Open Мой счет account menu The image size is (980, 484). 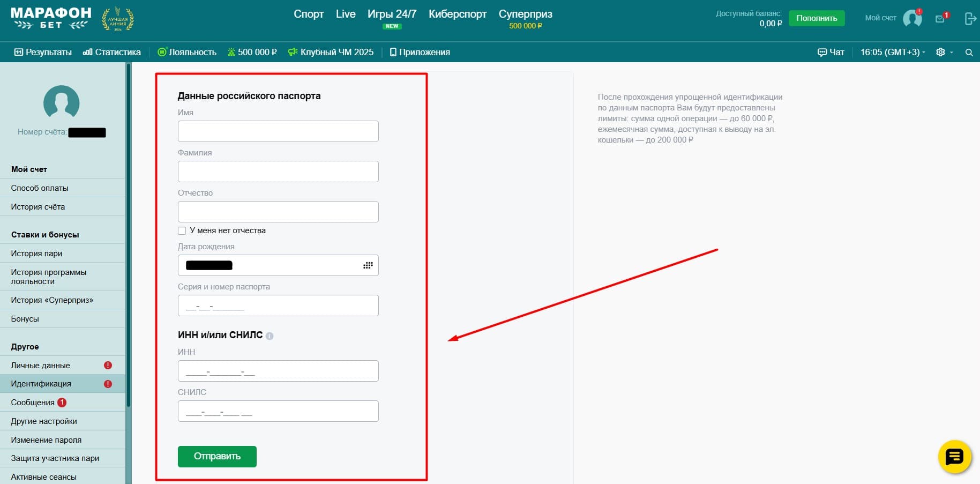click(880, 18)
